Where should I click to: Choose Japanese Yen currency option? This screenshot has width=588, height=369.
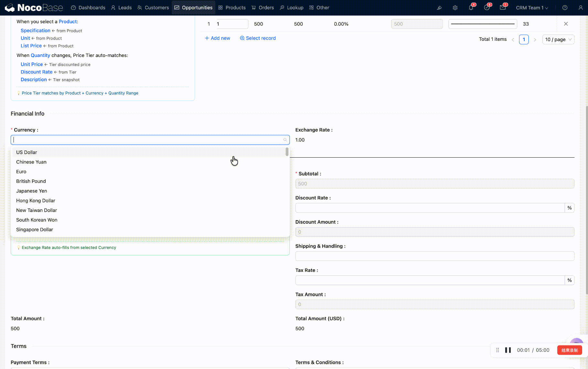(31, 191)
